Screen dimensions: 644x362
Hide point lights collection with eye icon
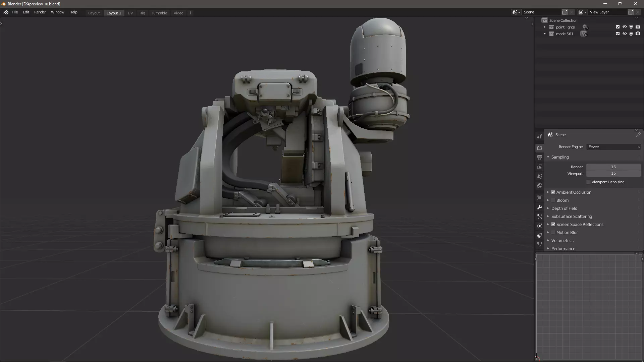point(625,27)
